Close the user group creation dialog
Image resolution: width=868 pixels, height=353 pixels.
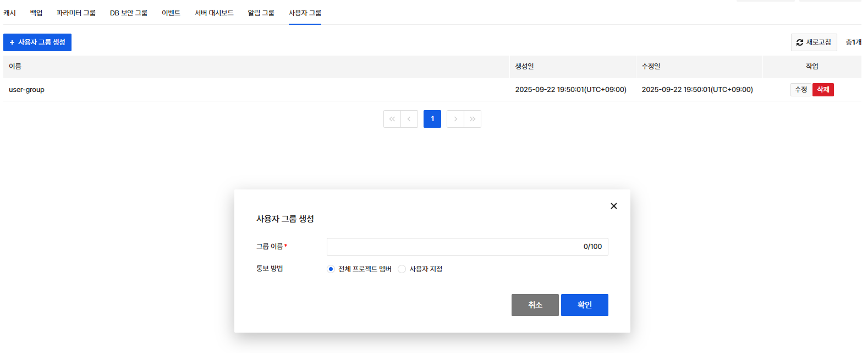click(613, 206)
